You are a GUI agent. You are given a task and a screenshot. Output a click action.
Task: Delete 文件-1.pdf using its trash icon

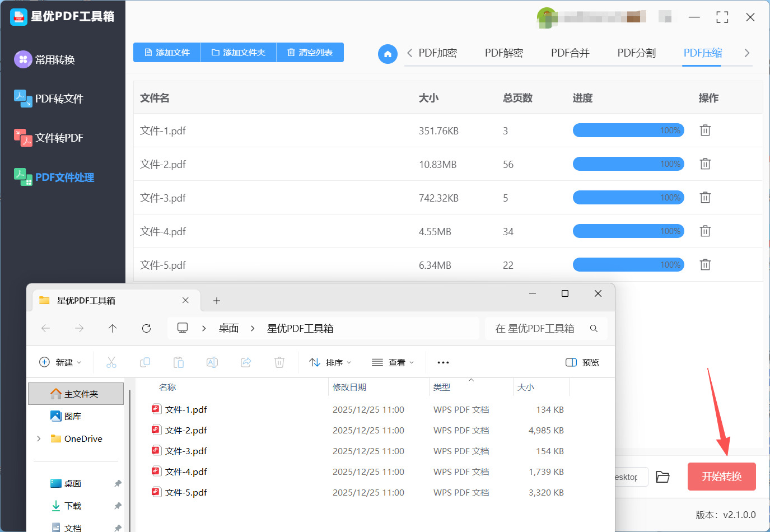click(705, 130)
